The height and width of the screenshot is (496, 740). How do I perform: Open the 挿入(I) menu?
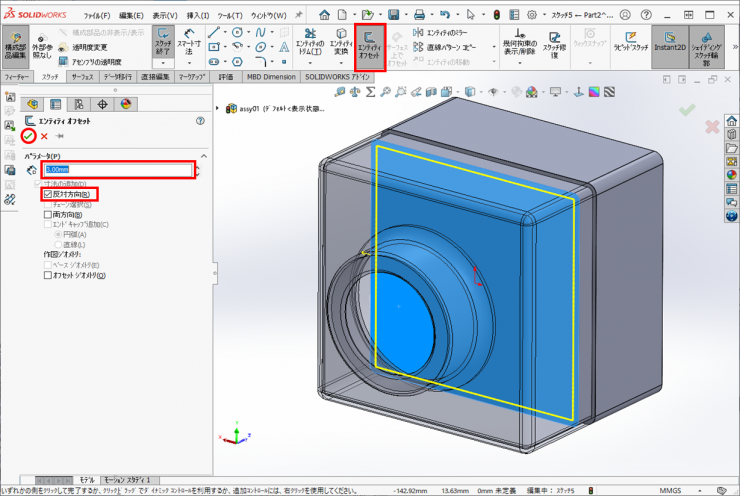tap(198, 16)
